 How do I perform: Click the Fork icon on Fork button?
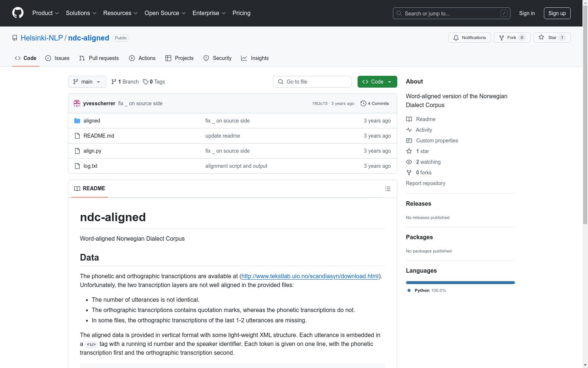tap(502, 38)
